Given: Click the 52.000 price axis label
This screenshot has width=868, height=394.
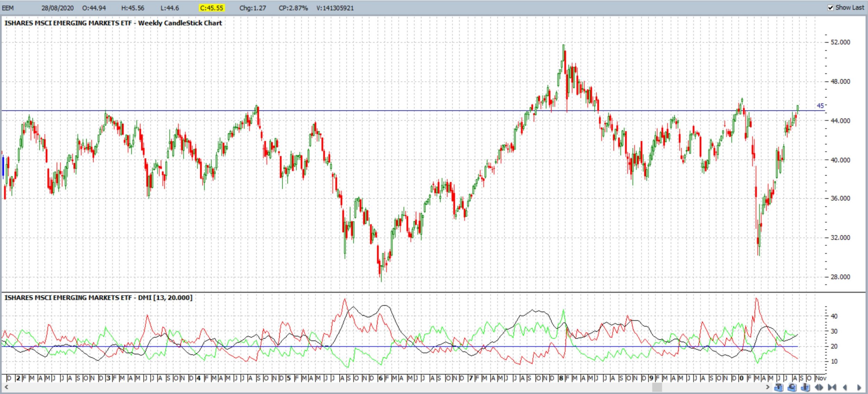Looking at the screenshot, I should [840, 42].
